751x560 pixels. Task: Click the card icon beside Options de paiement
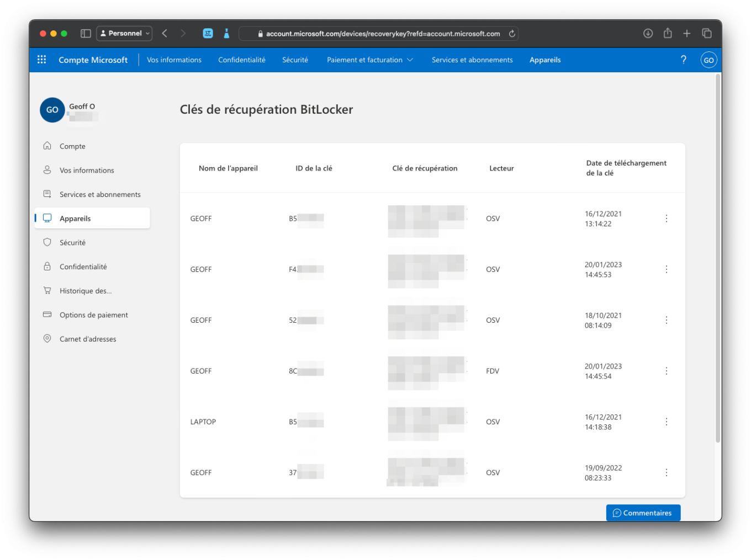(47, 314)
